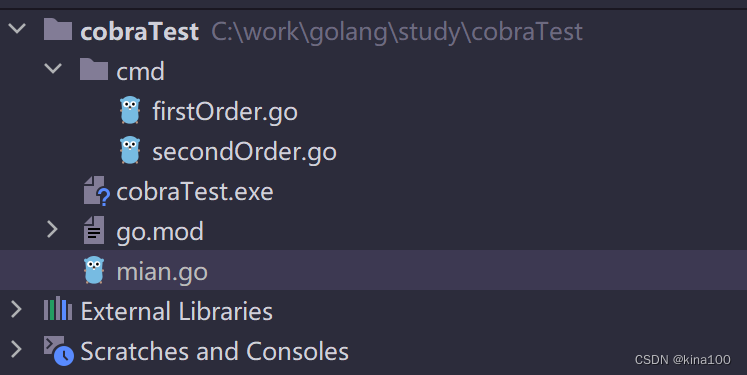Click the gopher icon beside secondOrder.go

130,151
